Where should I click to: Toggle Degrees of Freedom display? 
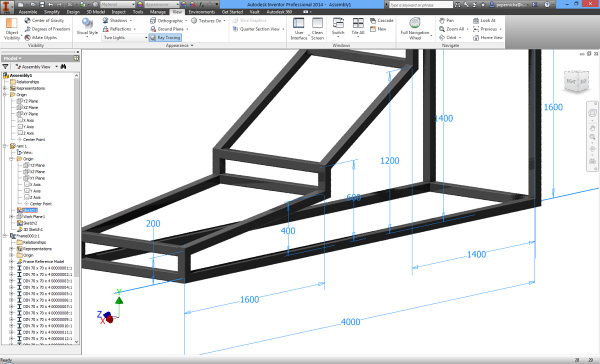tap(47, 29)
